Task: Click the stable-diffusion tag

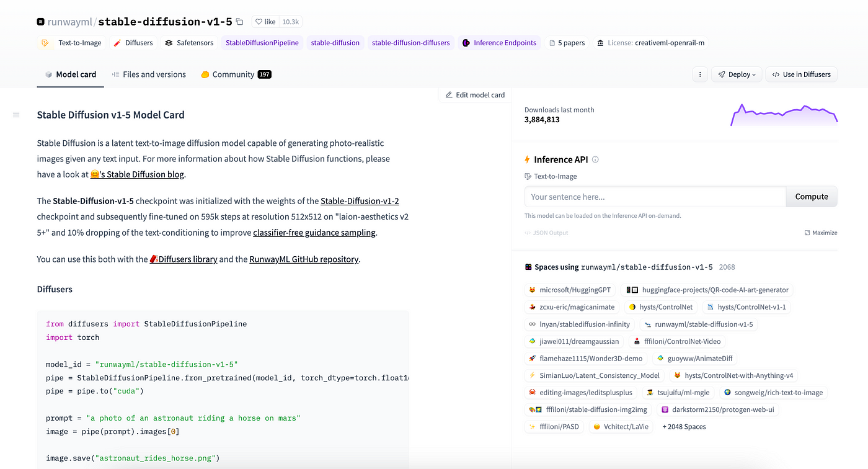Action: pyautogui.click(x=335, y=43)
